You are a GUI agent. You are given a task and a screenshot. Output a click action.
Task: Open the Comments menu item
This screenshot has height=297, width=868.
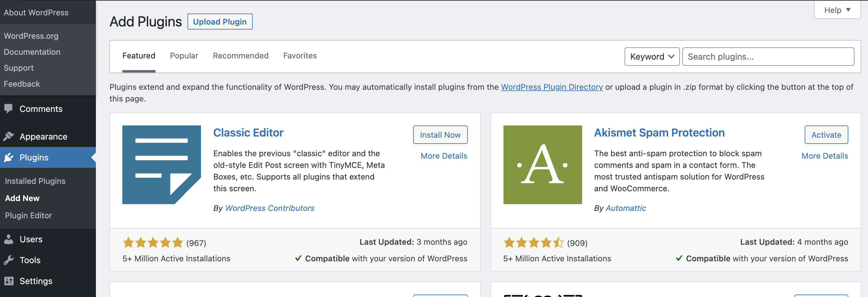tap(48, 109)
